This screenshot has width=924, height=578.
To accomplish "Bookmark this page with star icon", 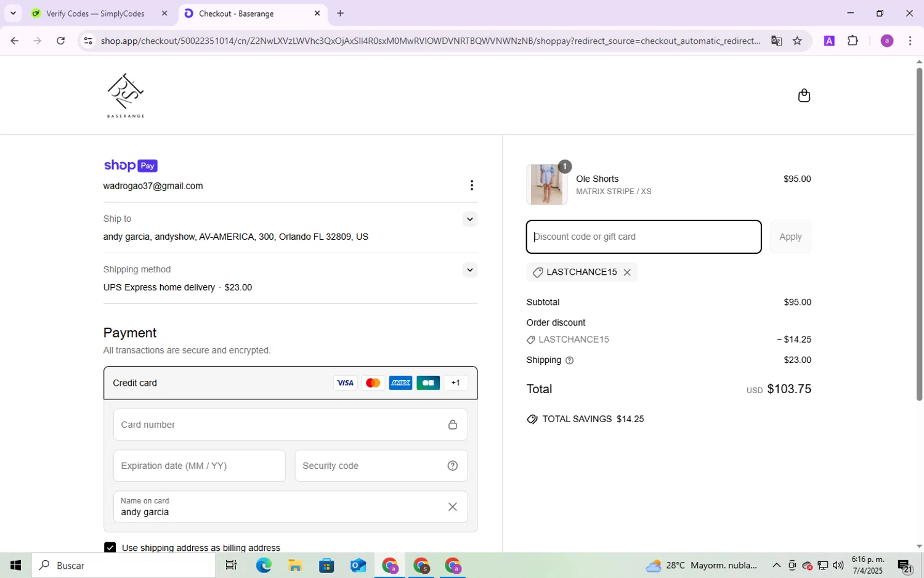I will pyautogui.click(x=797, y=41).
